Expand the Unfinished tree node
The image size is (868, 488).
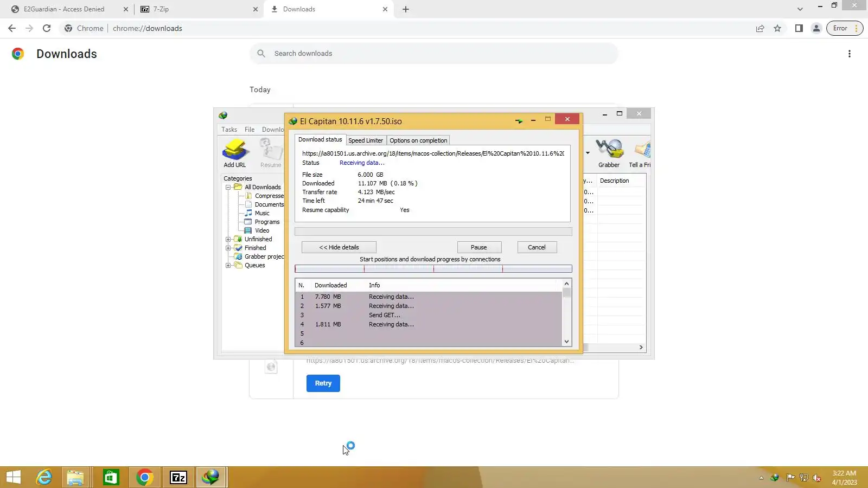pyautogui.click(x=228, y=239)
